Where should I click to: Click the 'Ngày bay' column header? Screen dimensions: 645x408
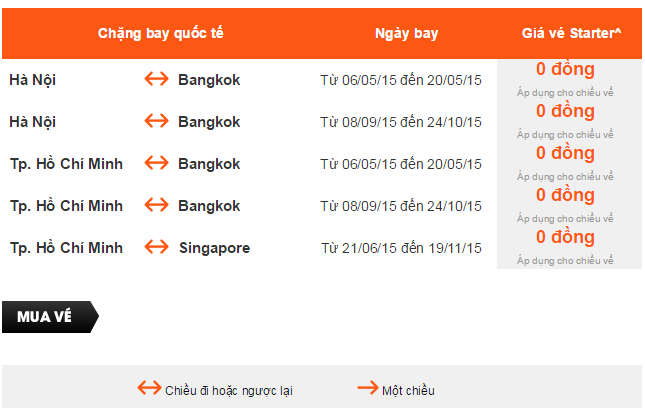point(406,33)
